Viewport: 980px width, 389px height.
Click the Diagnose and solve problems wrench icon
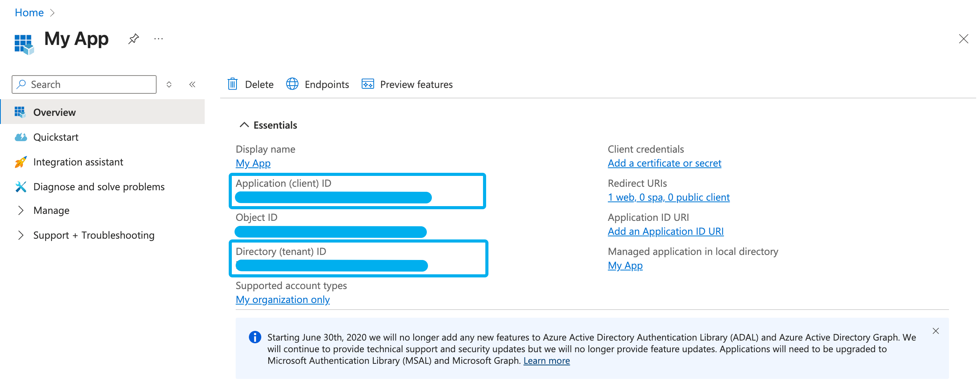click(21, 187)
